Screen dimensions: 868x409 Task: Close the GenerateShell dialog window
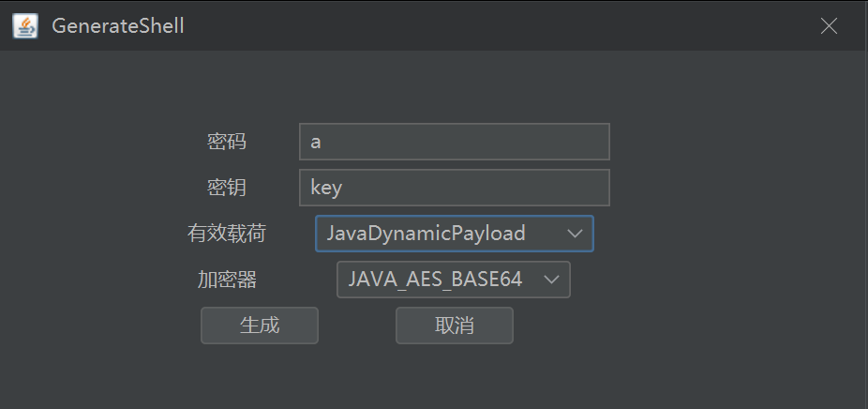[x=829, y=26]
